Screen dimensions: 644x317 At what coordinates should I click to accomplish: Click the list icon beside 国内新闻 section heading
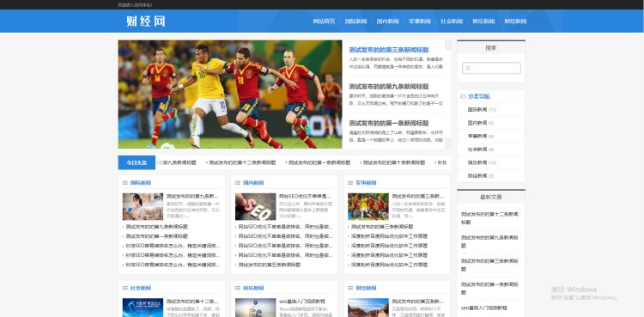click(x=238, y=183)
